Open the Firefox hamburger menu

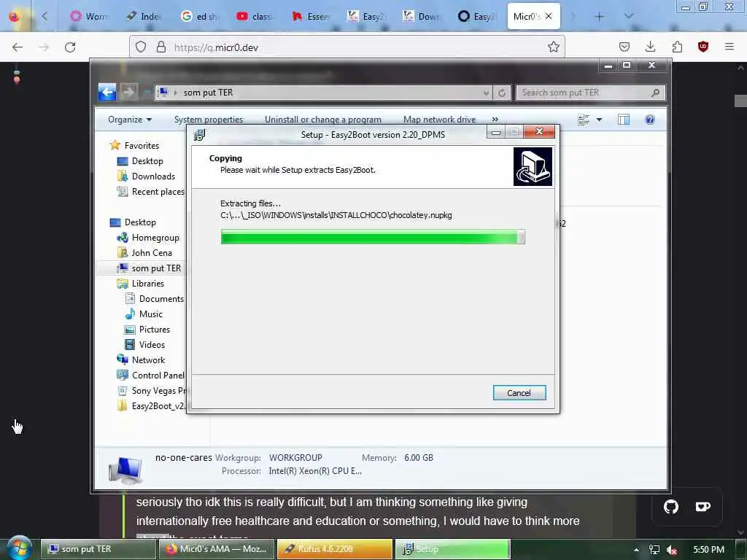click(729, 47)
